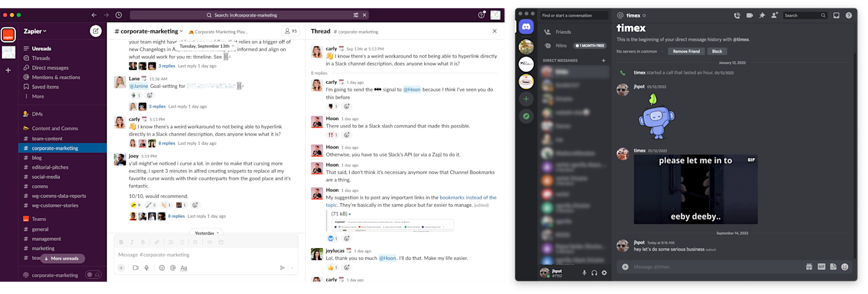Click the thumbs-up reaction on joylucas's reply
The width and height of the screenshot is (868, 294).
click(332, 267)
